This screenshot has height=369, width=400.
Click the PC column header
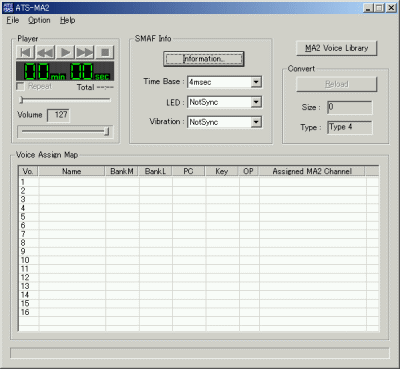[189, 171]
